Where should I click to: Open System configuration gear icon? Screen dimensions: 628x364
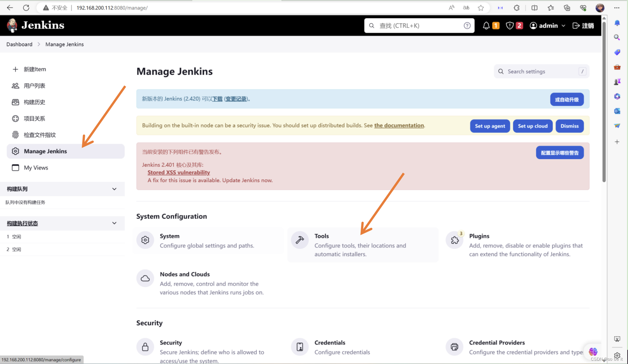click(x=145, y=240)
